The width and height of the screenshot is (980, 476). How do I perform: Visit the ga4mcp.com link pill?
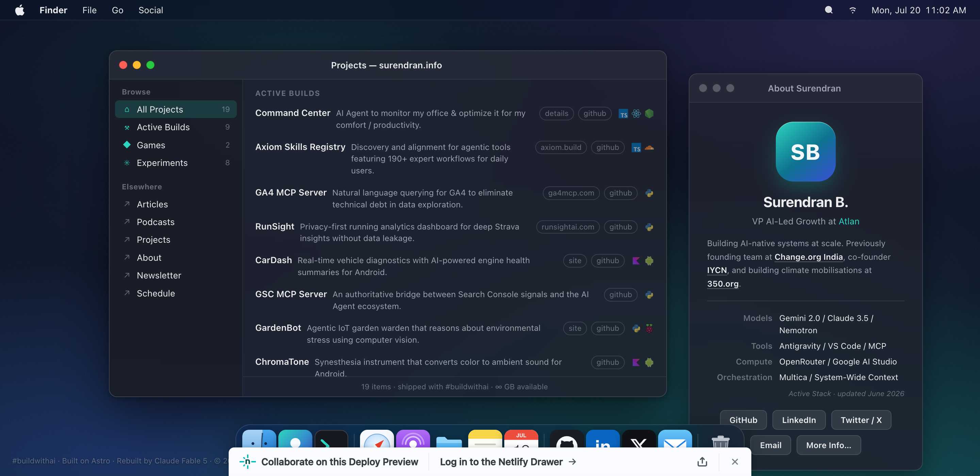tap(571, 193)
